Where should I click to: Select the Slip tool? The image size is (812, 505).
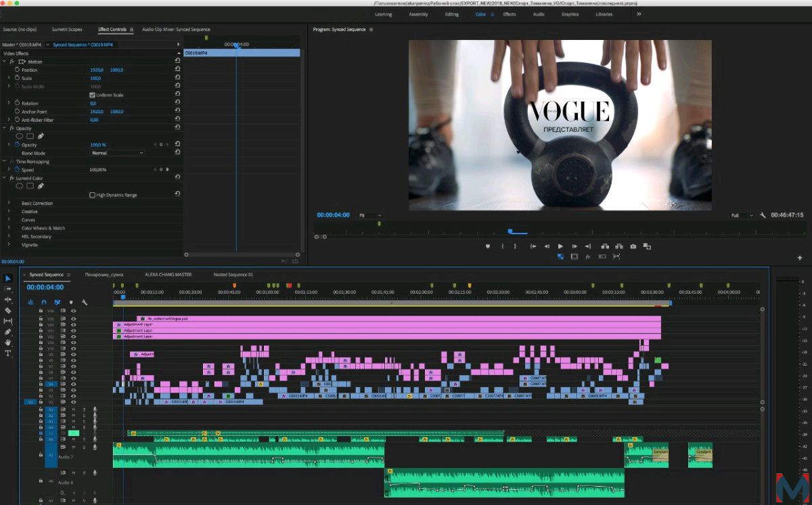(8, 321)
